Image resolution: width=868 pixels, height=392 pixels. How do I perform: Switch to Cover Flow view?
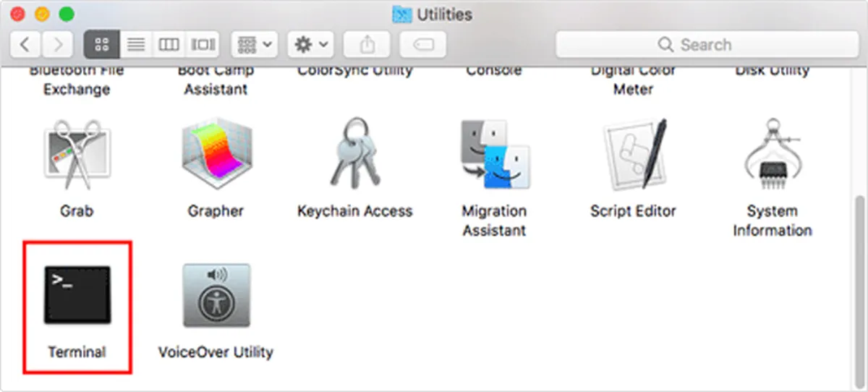click(x=203, y=45)
